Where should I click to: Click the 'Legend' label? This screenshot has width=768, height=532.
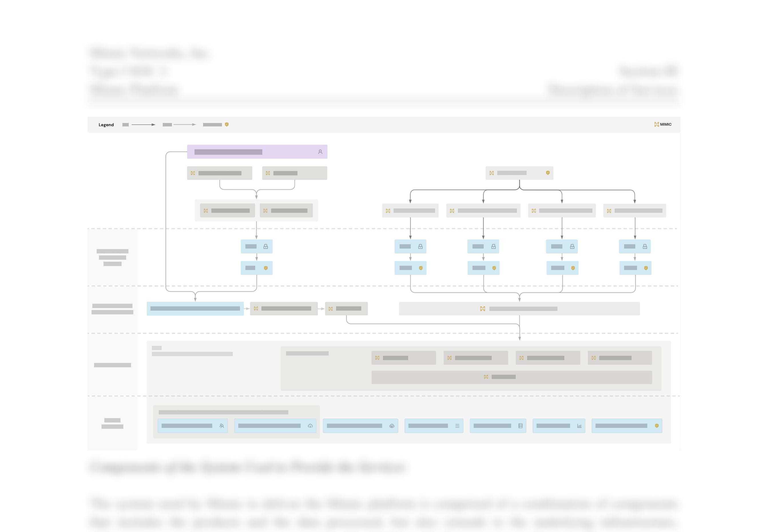click(106, 125)
